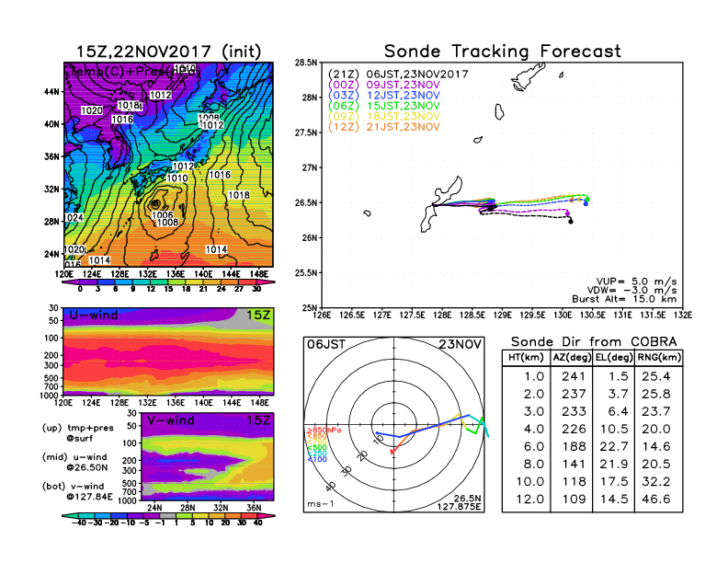728x563 pixels.
Task: Select the range cell '46.6'
Action: tap(656, 500)
